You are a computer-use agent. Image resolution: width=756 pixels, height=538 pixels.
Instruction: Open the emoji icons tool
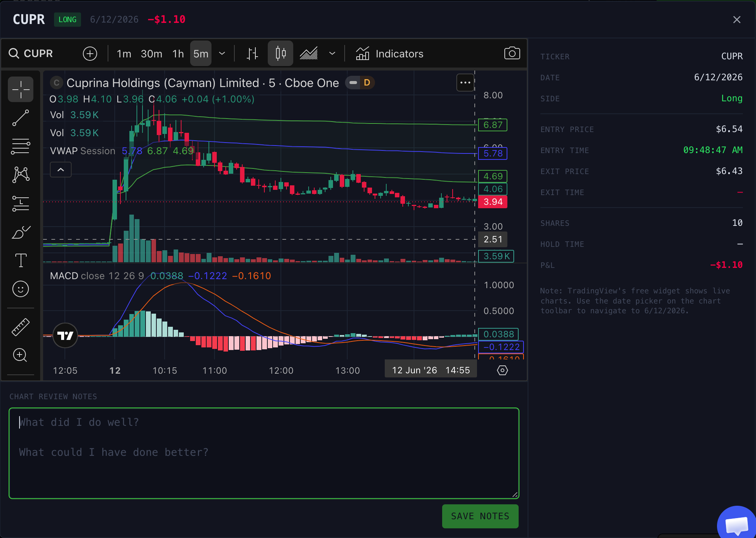pos(21,289)
